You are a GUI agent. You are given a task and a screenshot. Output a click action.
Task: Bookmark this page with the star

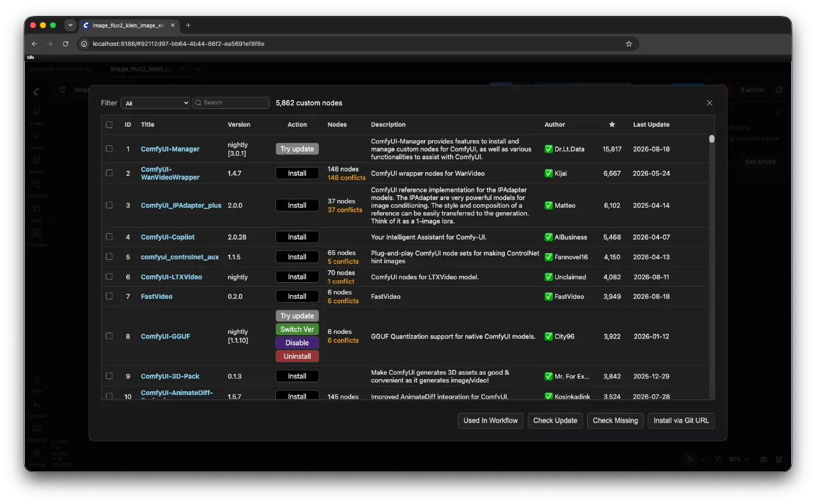(629, 44)
